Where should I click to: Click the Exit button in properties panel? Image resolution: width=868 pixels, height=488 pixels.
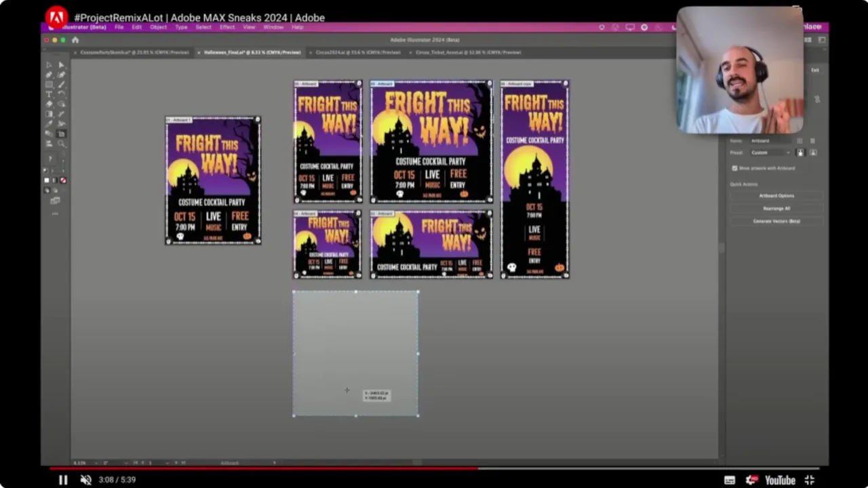tap(815, 70)
